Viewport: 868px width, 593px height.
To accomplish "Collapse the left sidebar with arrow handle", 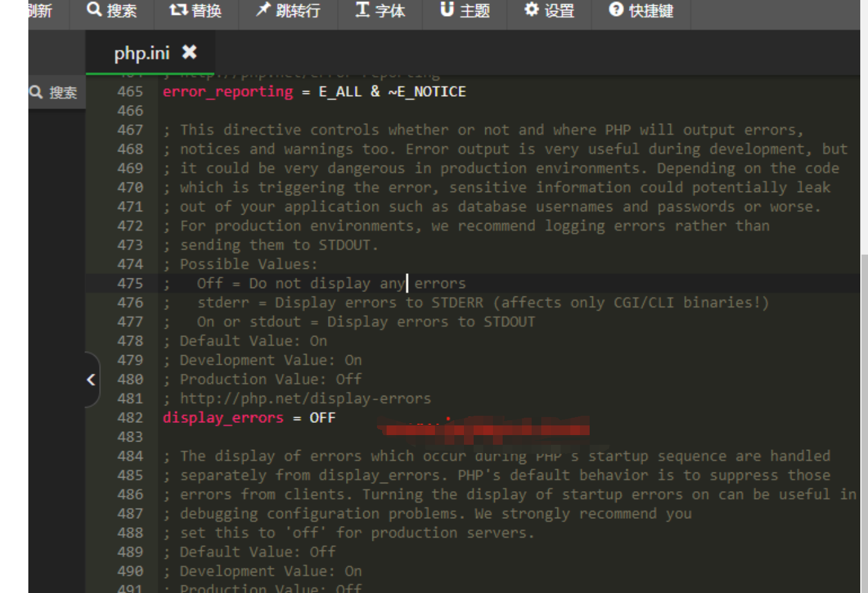I will click(x=91, y=380).
